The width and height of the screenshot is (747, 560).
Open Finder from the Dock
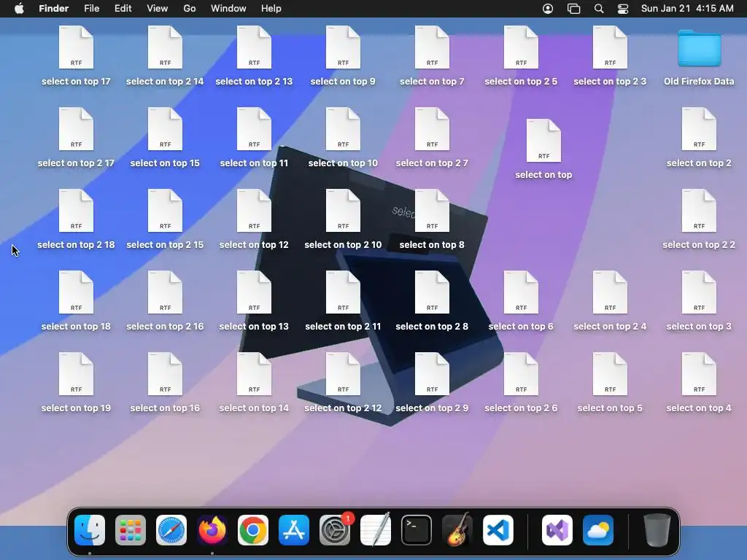coord(90,530)
